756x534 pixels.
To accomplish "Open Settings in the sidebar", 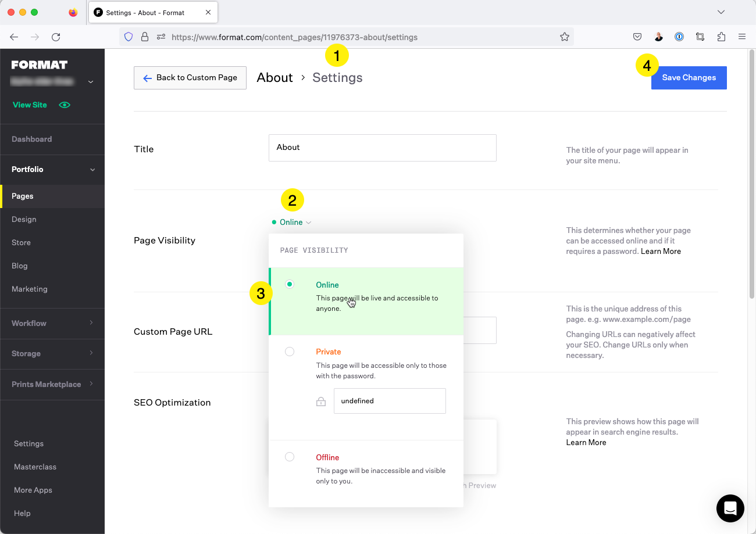I will click(28, 443).
